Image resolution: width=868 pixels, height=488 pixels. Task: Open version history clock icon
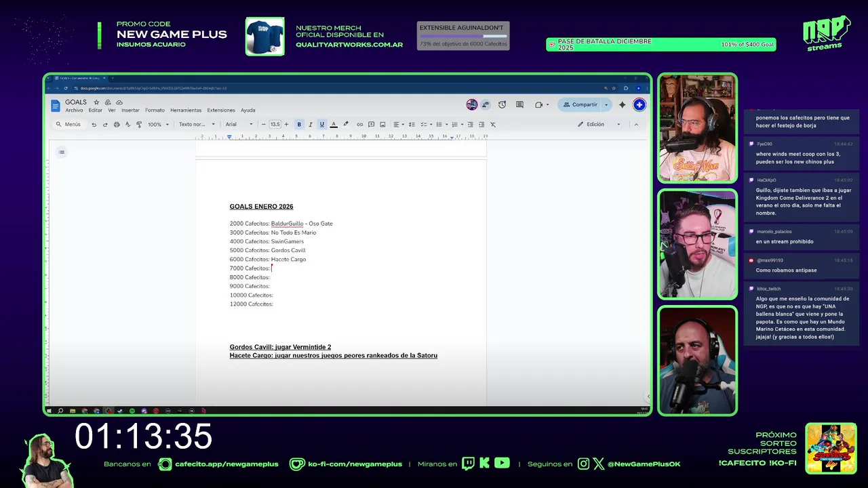[x=502, y=104]
